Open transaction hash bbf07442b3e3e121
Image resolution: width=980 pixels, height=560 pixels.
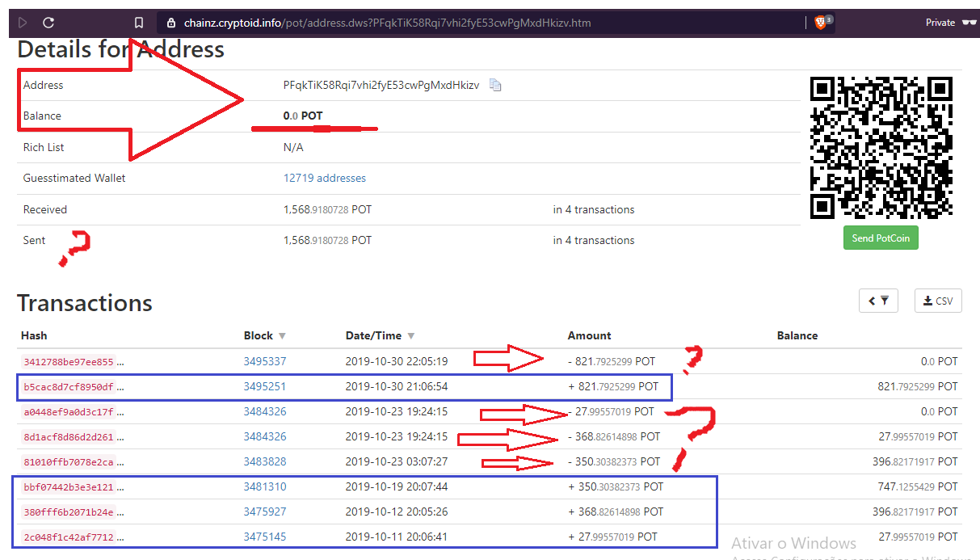pos(69,487)
